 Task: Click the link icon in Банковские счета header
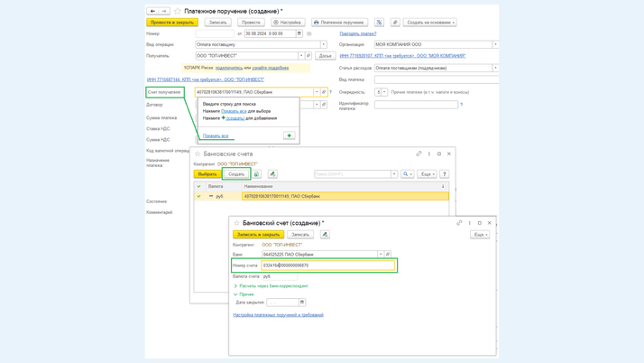pyautogui.click(x=419, y=154)
